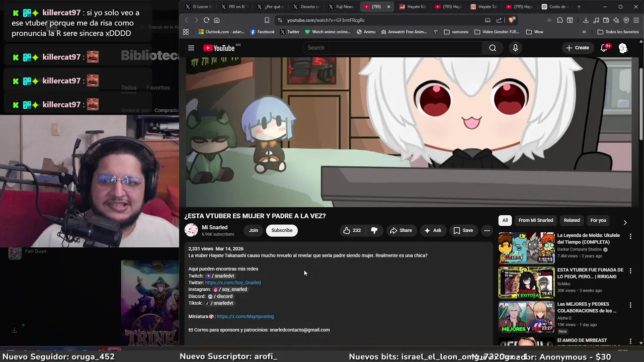Open the Instagram soy_snarled link

230,290
